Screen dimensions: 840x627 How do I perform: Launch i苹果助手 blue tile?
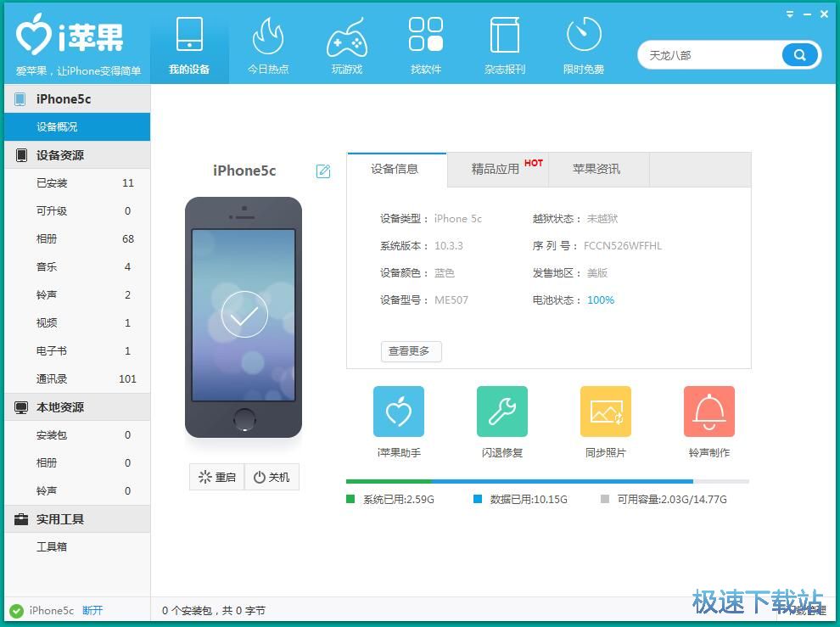point(399,411)
